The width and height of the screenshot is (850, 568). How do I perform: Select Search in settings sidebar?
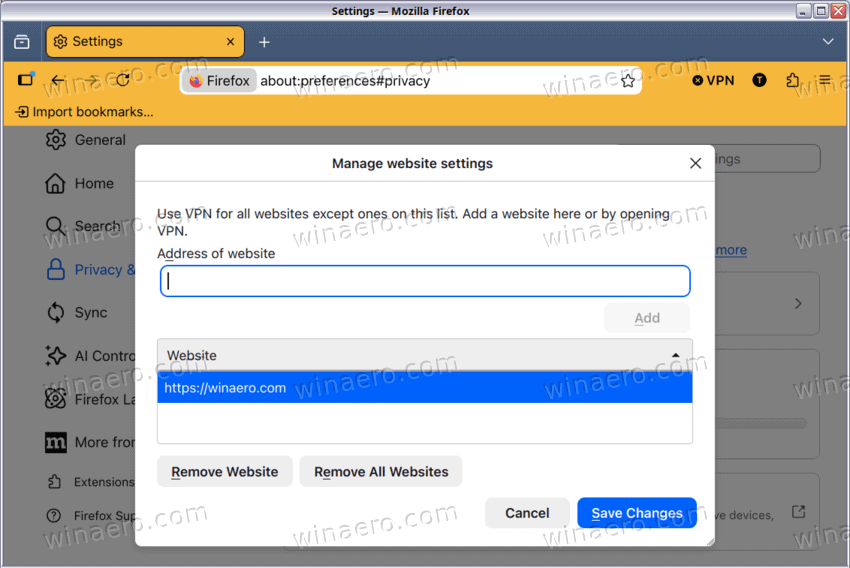[x=83, y=225]
